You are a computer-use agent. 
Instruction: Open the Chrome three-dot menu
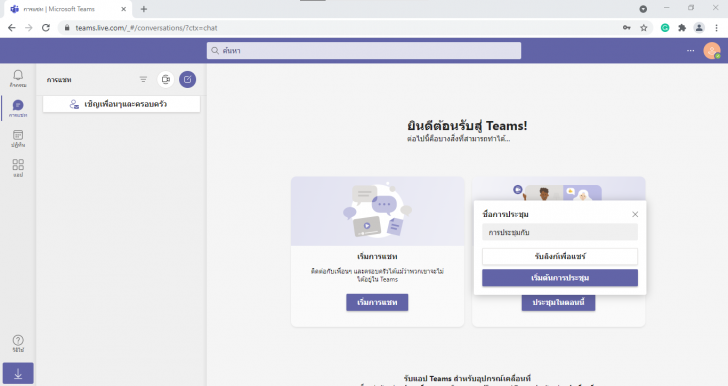click(716, 28)
